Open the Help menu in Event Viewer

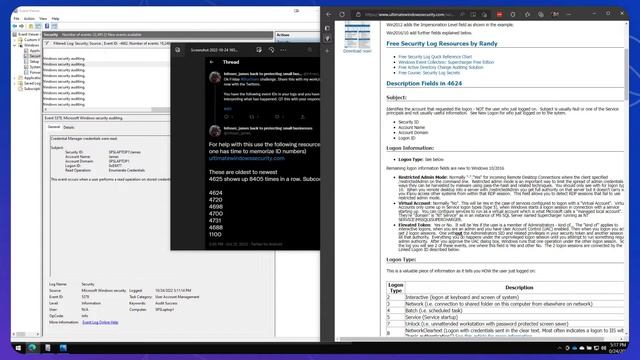(55, 19)
